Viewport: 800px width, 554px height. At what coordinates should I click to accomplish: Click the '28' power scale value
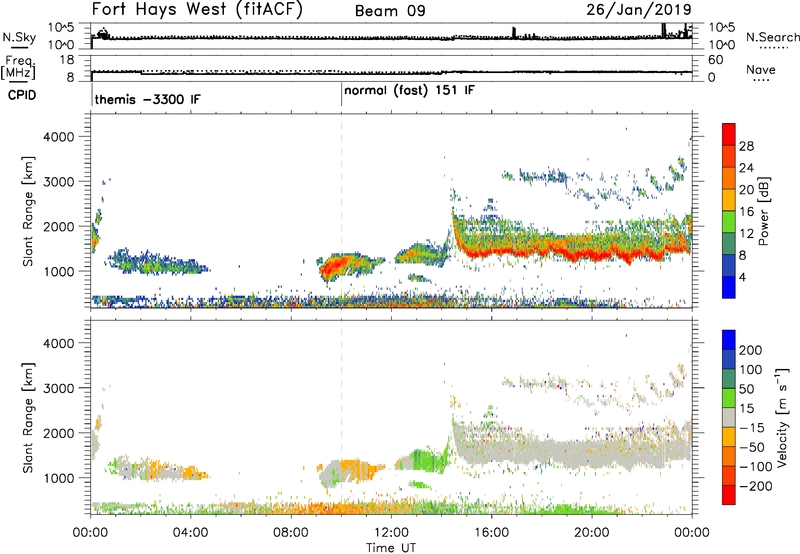pyautogui.click(x=746, y=146)
